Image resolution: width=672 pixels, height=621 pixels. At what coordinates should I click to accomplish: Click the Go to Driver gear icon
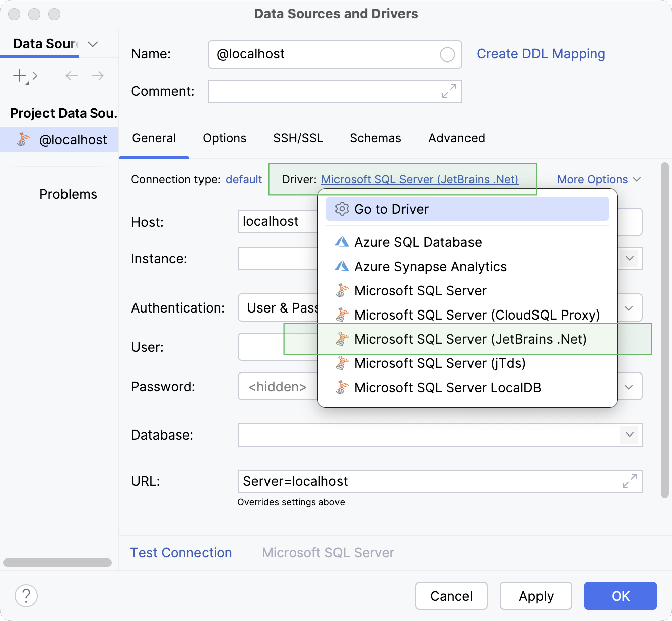coord(342,209)
